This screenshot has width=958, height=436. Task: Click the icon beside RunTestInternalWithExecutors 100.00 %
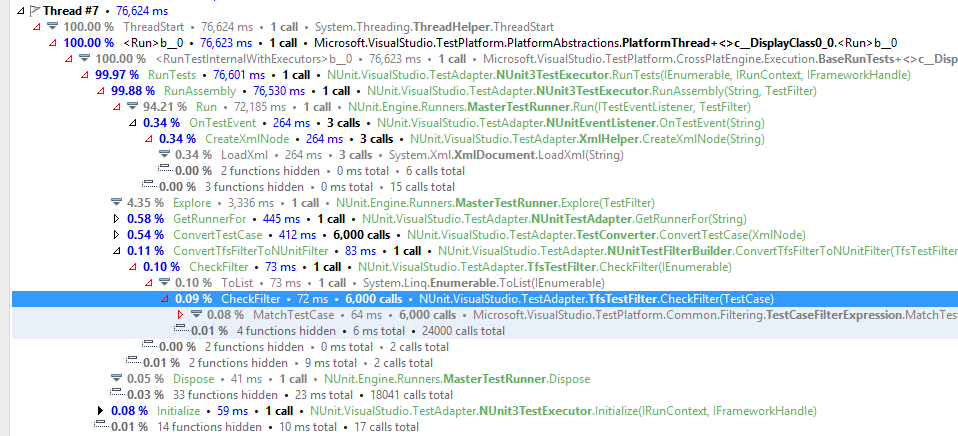[84, 59]
